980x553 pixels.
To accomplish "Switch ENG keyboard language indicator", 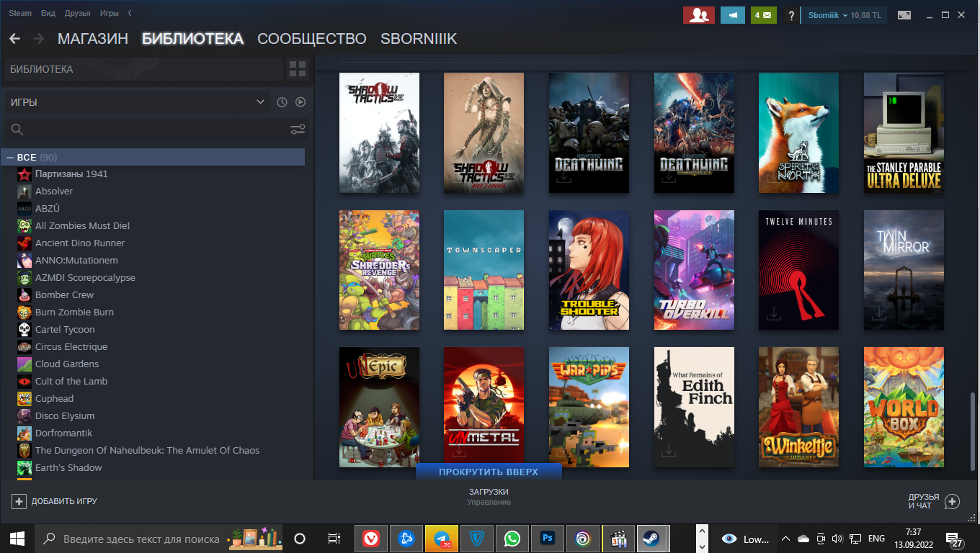I will coord(876,539).
